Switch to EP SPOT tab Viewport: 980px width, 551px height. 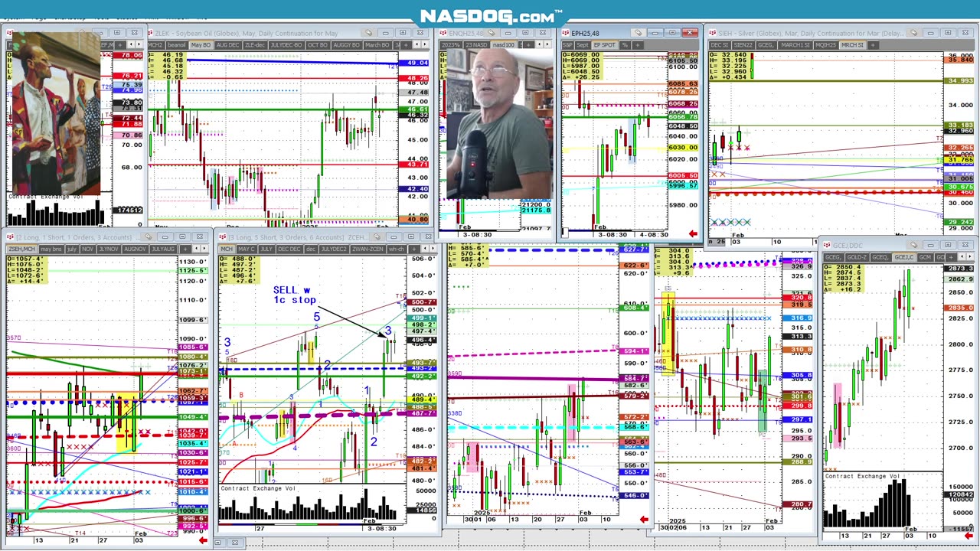605,45
